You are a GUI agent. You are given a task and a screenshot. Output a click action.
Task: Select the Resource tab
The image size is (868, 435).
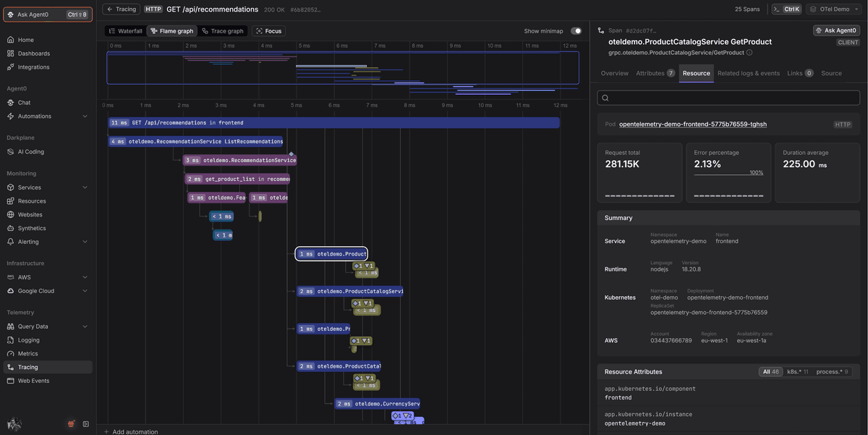pyautogui.click(x=696, y=73)
